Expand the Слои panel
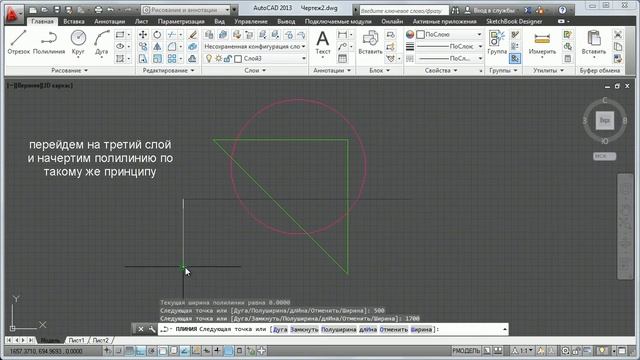Viewport: 640px width, 360px height. point(255,71)
